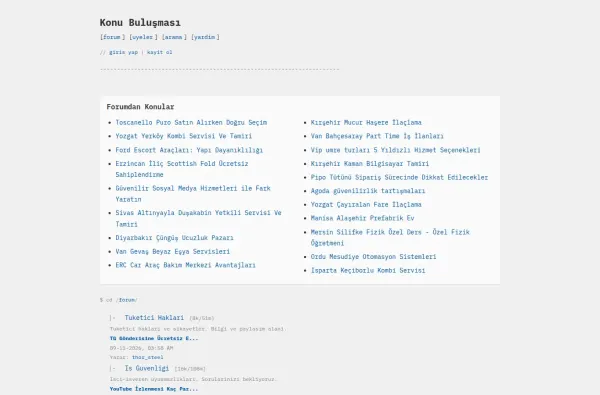Open the [yardim] help navigation link
This screenshot has height=395, width=600.
tap(205, 37)
